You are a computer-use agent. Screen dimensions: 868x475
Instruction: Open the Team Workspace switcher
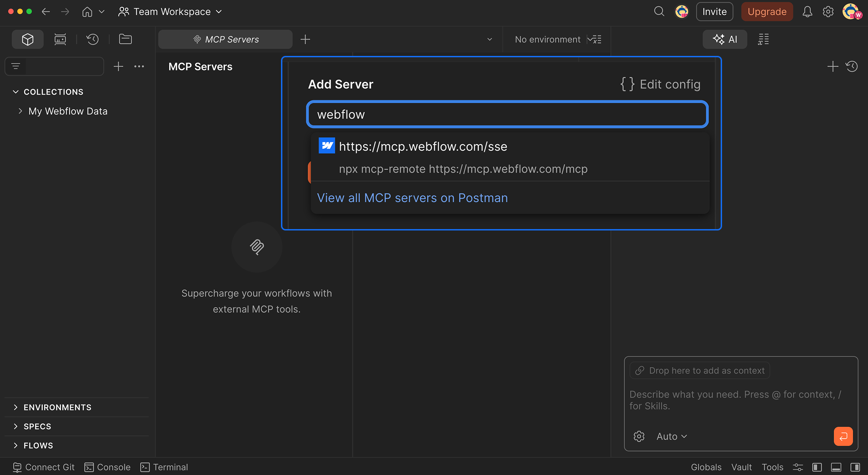(x=170, y=12)
